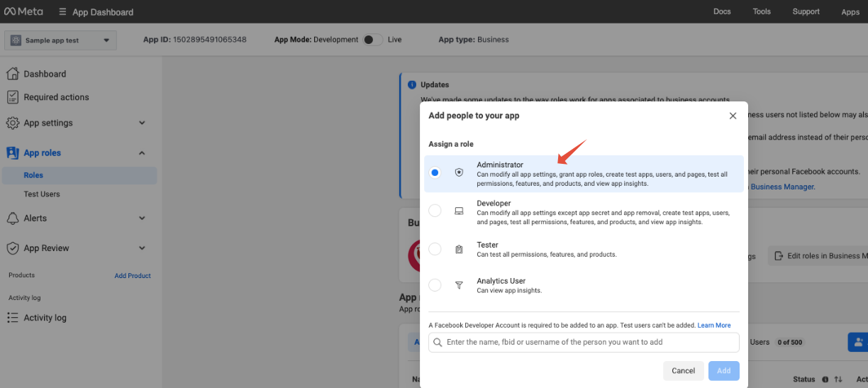Click the Activity log list icon

12,318
